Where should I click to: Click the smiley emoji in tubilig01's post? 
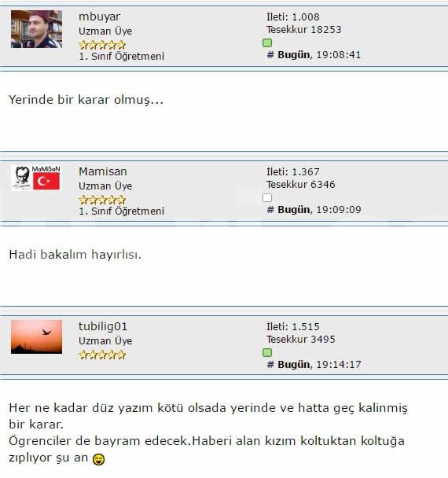coord(98,459)
